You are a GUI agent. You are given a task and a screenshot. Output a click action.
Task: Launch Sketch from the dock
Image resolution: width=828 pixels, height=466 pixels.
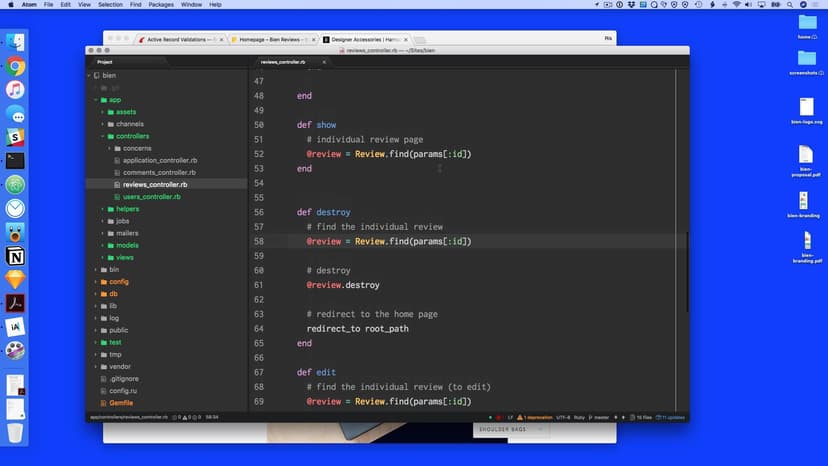point(15,280)
